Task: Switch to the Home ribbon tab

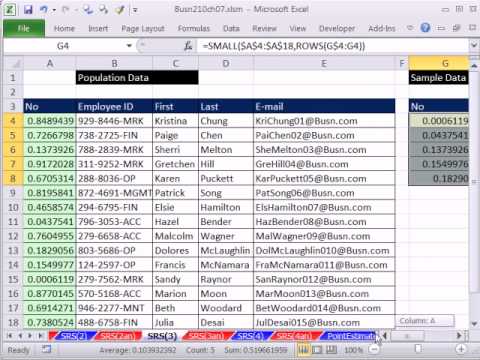Action: [64, 29]
